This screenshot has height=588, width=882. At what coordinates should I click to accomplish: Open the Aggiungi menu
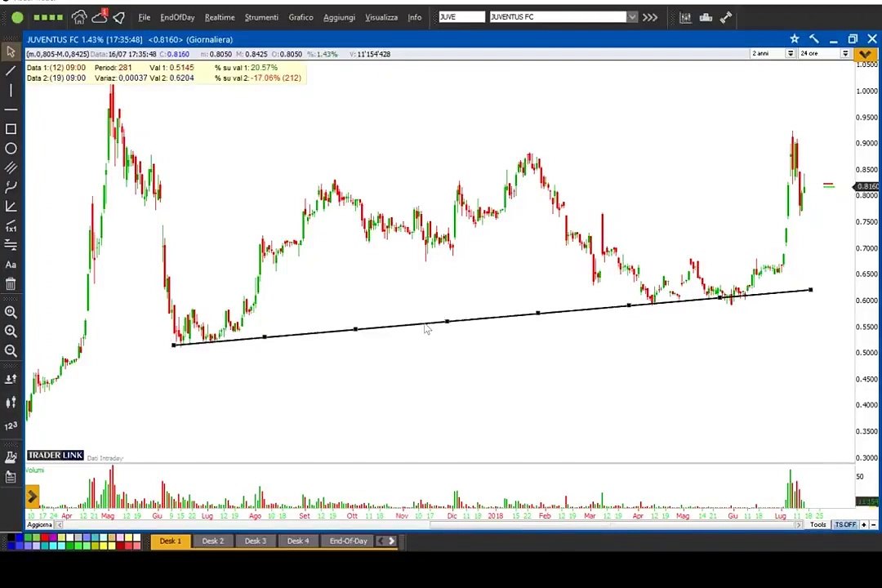339,17
